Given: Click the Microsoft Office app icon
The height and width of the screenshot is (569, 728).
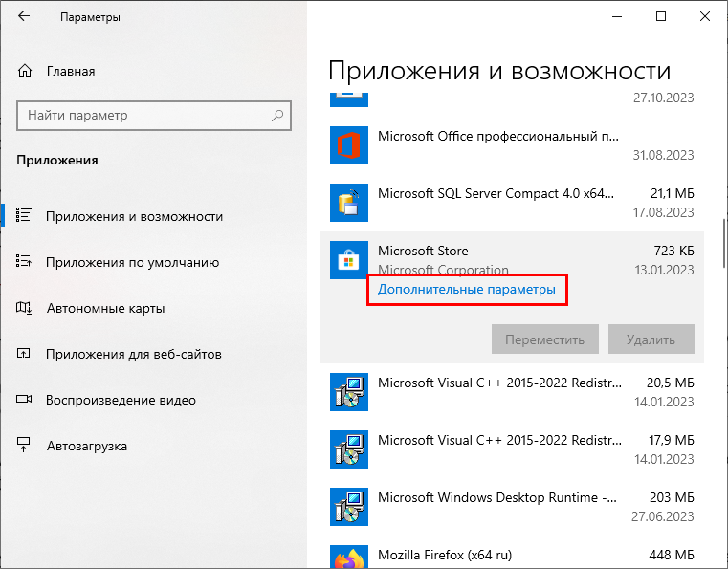Looking at the screenshot, I should click(349, 145).
